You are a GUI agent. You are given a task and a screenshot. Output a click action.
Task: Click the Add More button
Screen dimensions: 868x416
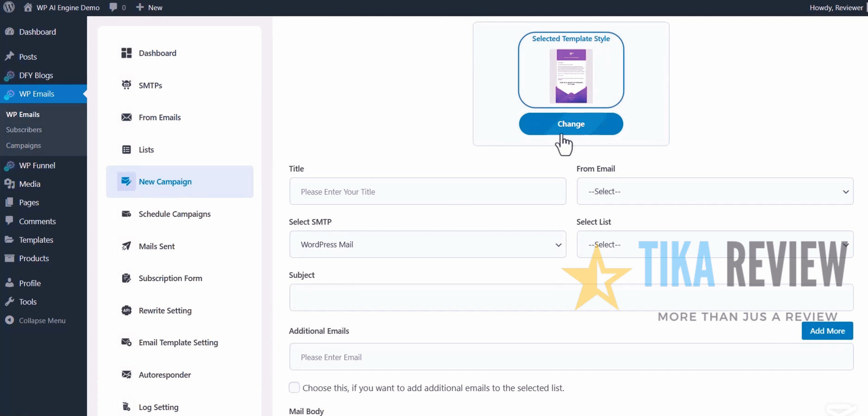[x=827, y=331]
